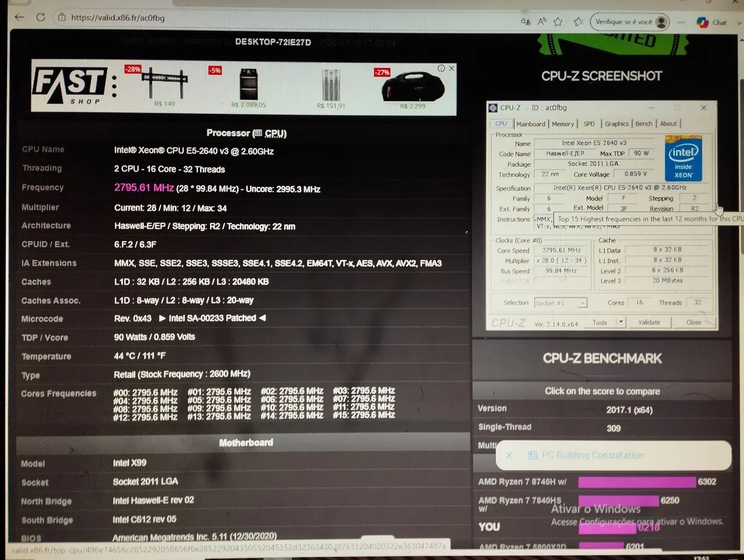View site information lock icon

[x=62, y=17]
